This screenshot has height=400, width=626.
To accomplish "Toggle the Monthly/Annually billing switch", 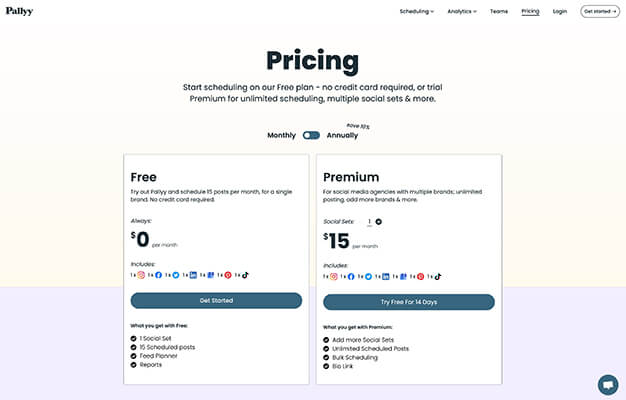I will pos(311,135).
